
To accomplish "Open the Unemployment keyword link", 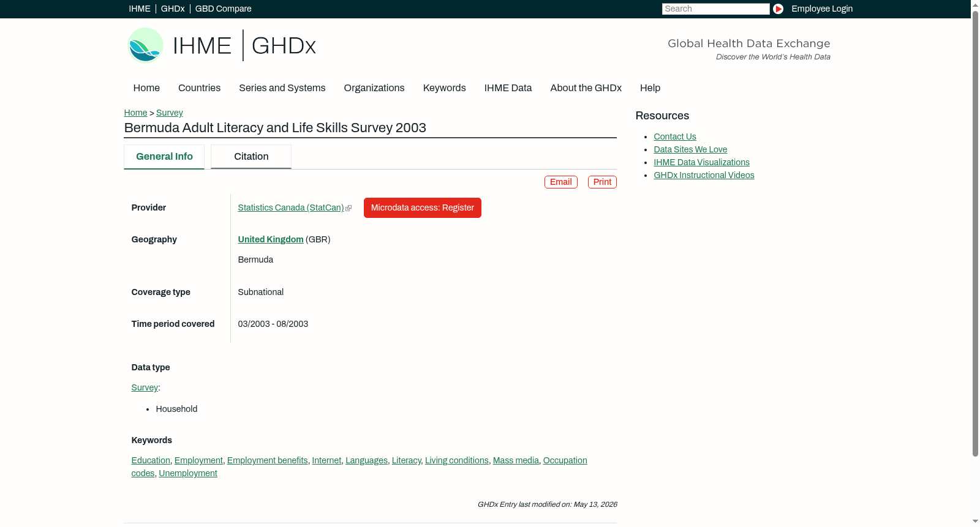I will pyautogui.click(x=188, y=474).
